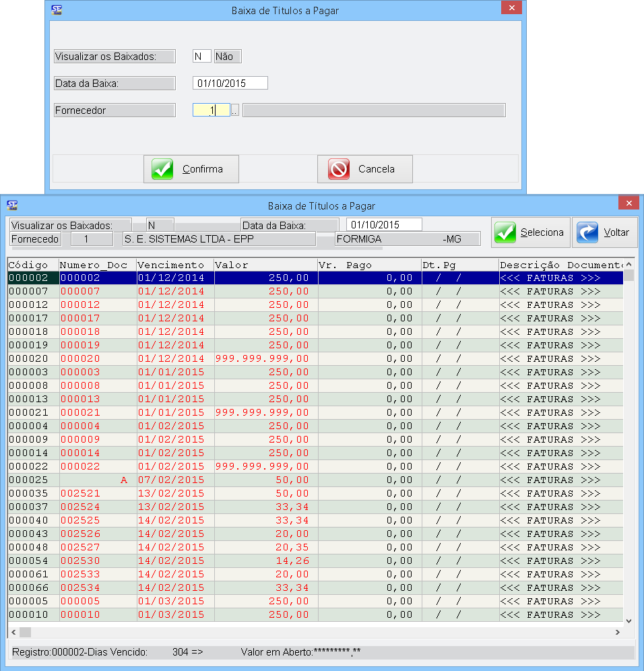644x671 pixels.
Task: Click the green checkmark on Seleciona
Action: 505,232
